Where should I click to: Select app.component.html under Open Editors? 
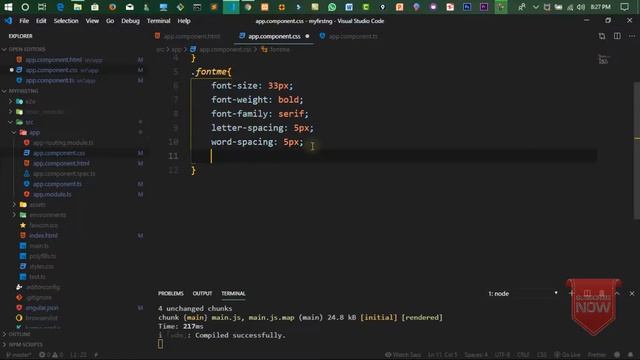click(53, 60)
